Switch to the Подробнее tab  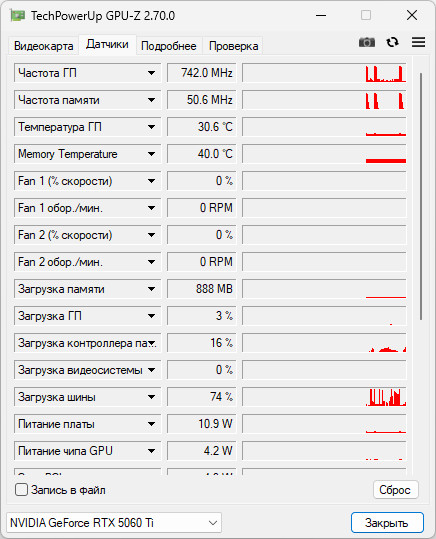tap(169, 46)
